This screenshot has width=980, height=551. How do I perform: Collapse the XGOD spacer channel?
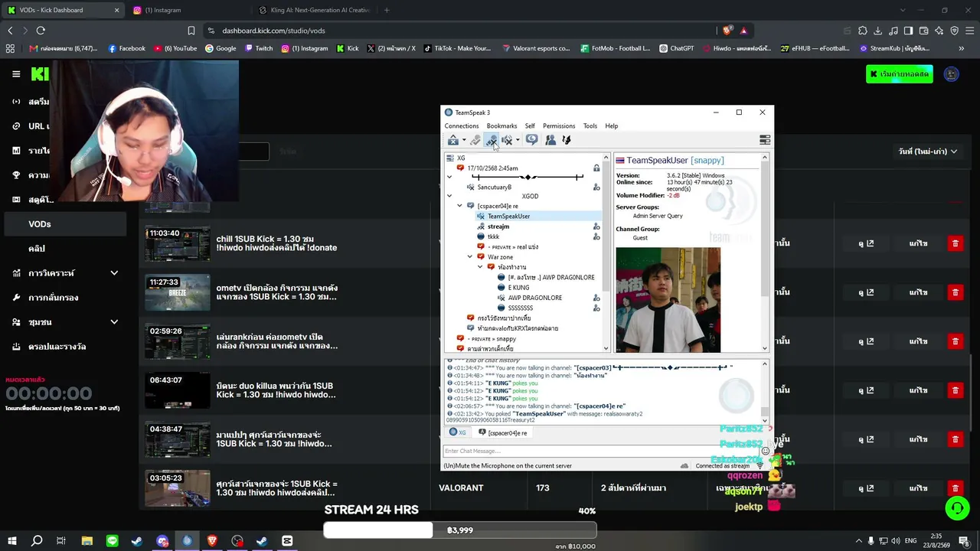click(449, 197)
